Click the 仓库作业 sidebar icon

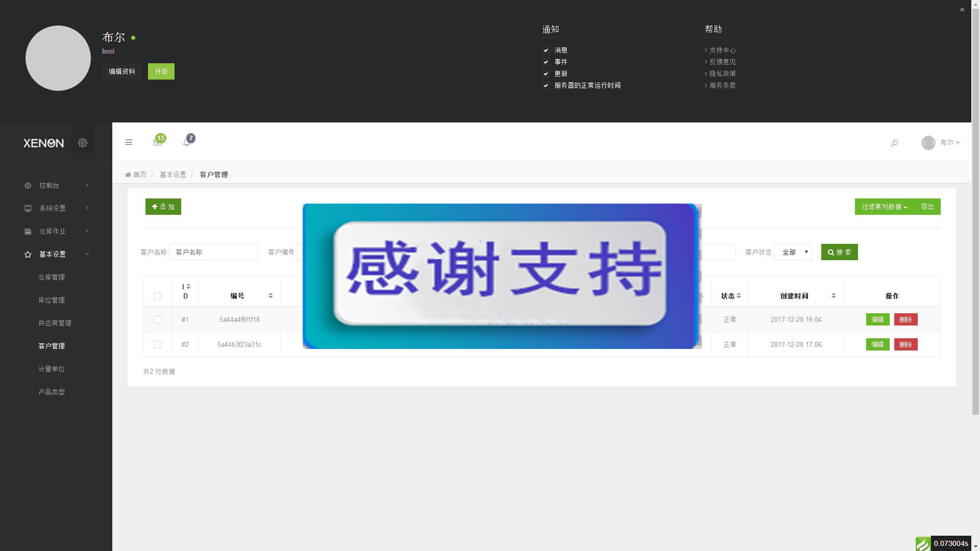28,231
